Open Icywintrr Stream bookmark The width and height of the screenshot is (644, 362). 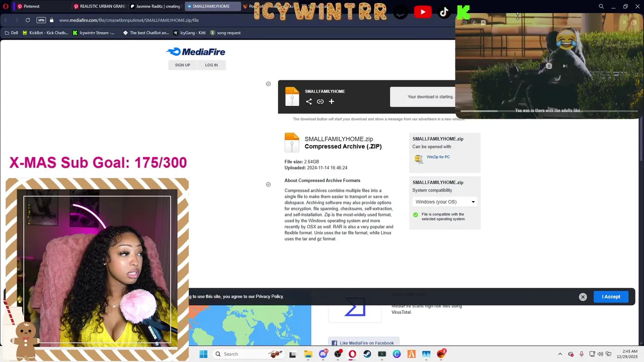[x=94, y=33]
